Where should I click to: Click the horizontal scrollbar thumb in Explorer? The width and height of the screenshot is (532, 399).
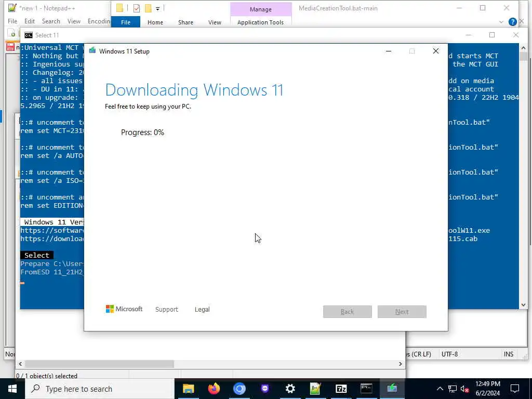(x=99, y=364)
